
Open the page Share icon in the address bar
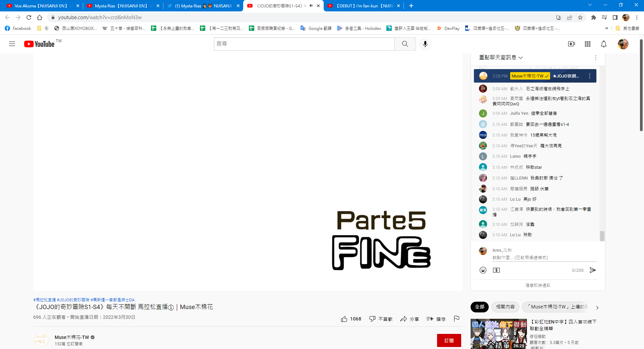click(x=569, y=17)
